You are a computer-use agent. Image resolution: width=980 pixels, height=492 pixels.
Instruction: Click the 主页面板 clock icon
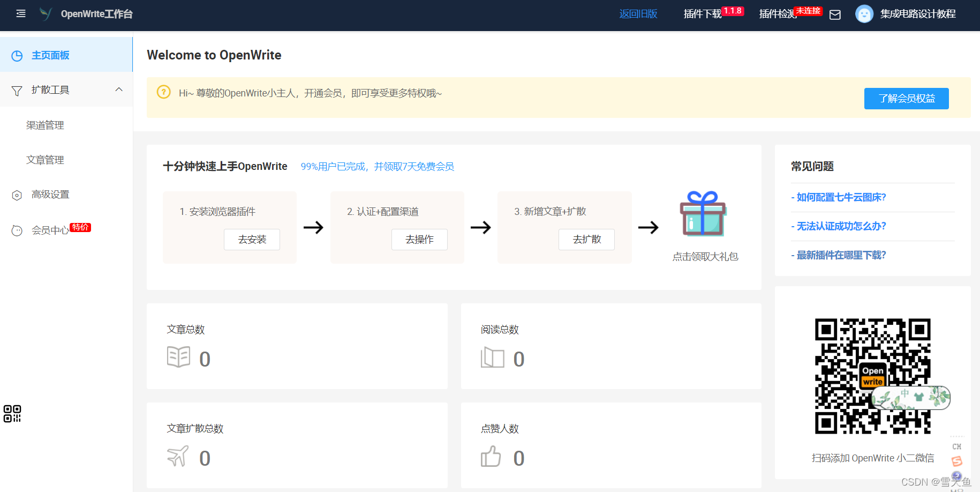point(17,56)
